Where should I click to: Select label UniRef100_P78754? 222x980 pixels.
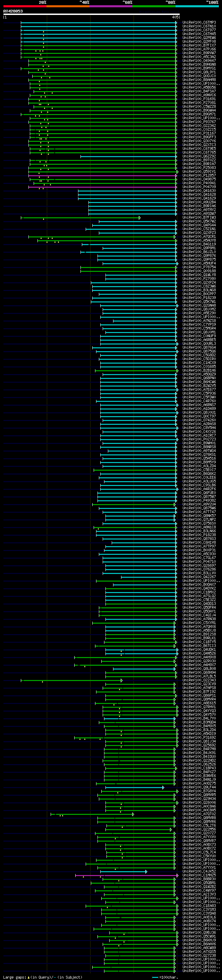point(199,267)
